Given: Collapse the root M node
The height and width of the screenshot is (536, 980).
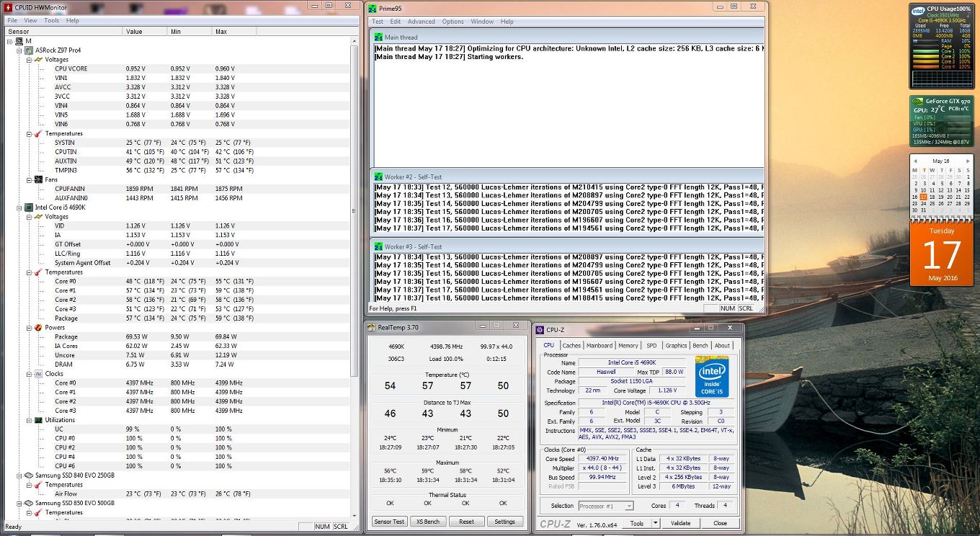Looking at the screenshot, I should point(9,41).
